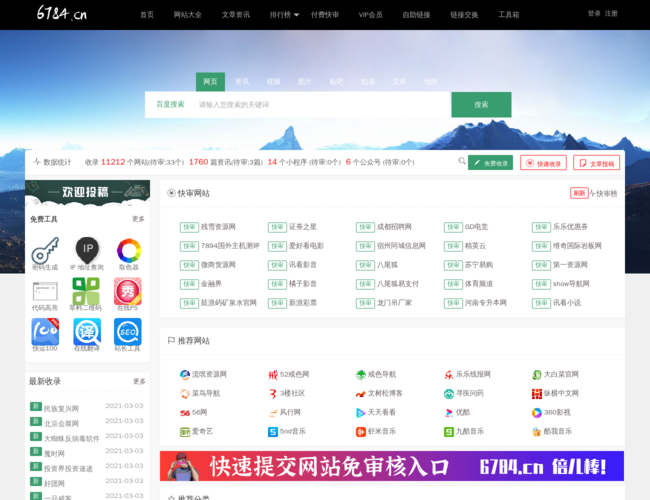Open the 密码生成 key icon tool
The width and height of the screenshot is (650, 500).
click(x=45, y=250)
